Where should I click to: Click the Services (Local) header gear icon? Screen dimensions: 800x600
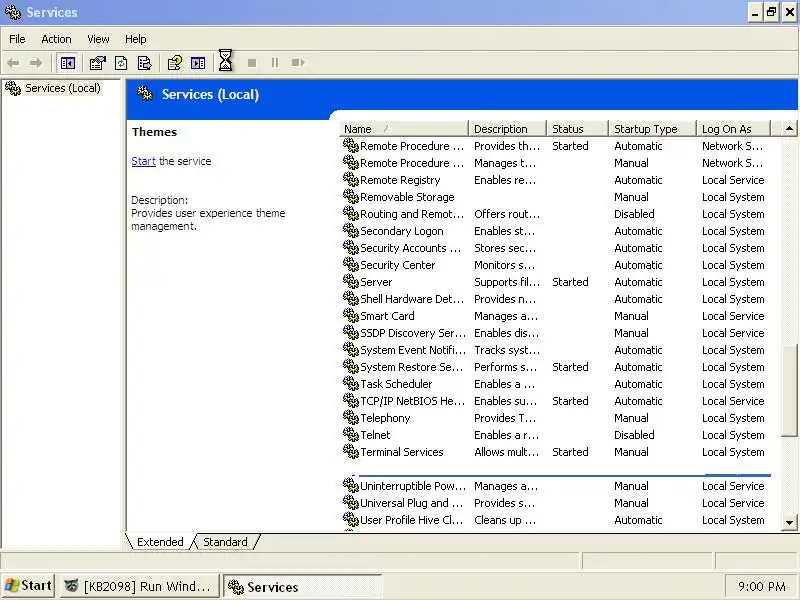pos(145,93)
